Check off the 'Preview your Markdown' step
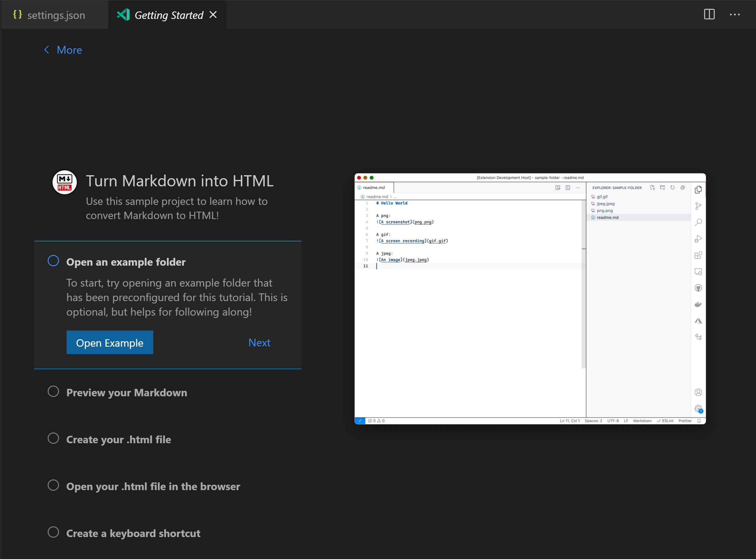The image size is (756, 559). 53,391
